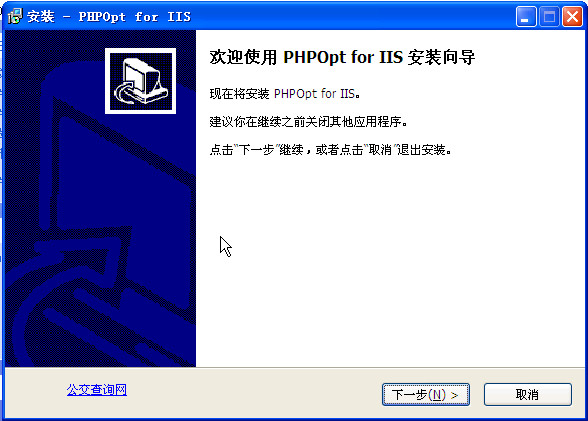Click the 现在将安装 PHPOpt for IIS line
The image size is (588, 421).
(285, 93)
